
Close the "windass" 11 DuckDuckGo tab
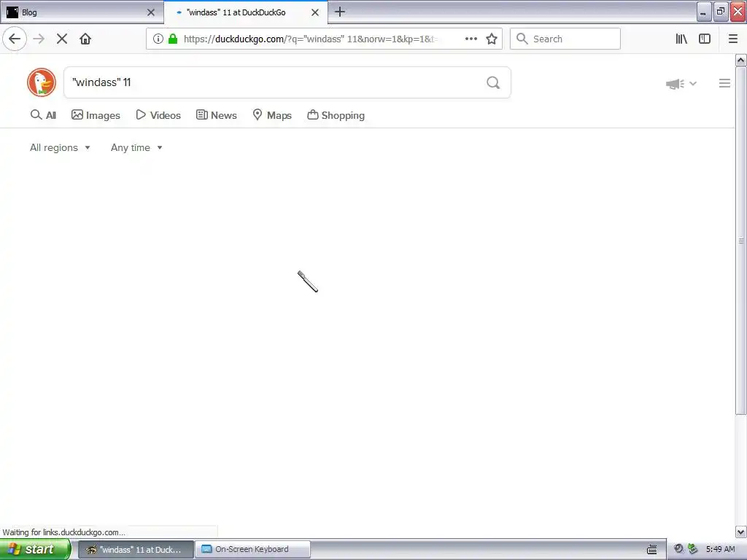(315, 12)
